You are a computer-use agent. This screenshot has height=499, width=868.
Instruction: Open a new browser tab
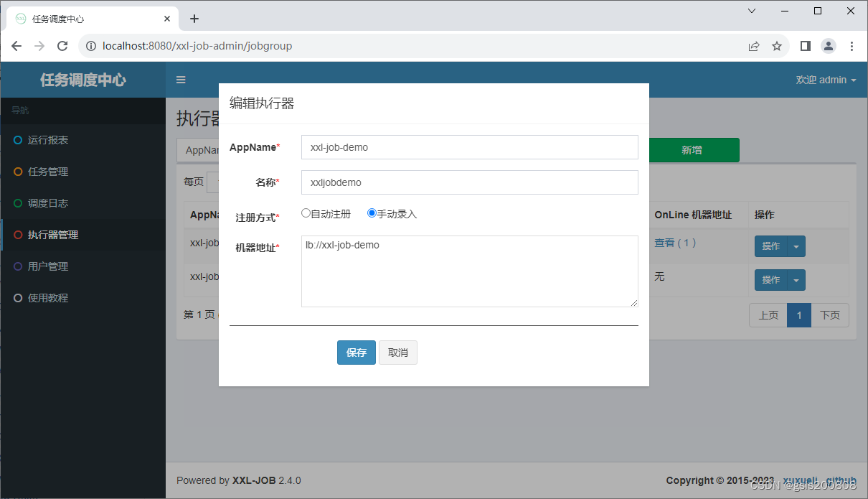point(194,19)
